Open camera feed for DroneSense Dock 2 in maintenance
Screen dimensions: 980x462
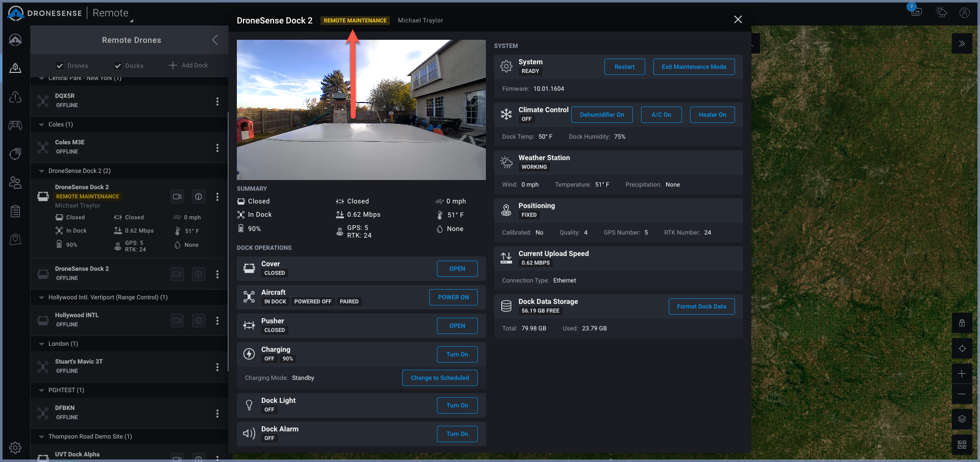tap(177, 196)
